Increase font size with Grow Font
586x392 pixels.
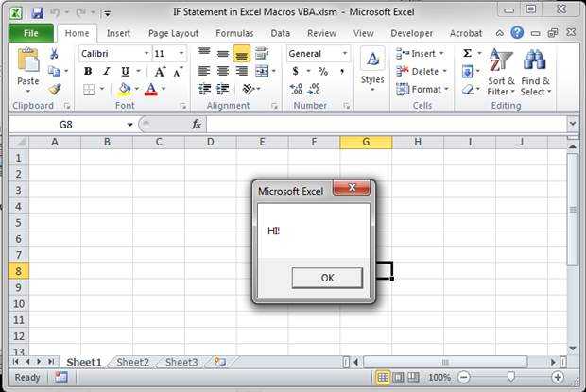pos(160,71)
